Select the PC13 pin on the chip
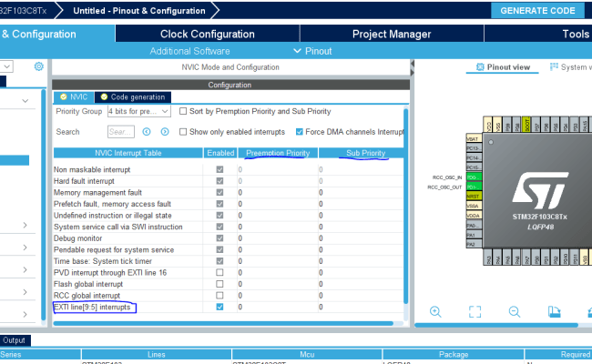592x364 pixels. tap(474, 148)
